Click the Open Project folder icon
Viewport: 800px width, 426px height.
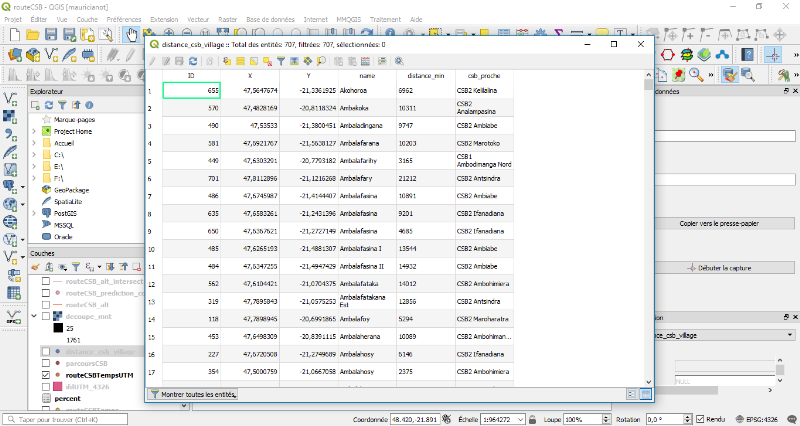point(33,34)
